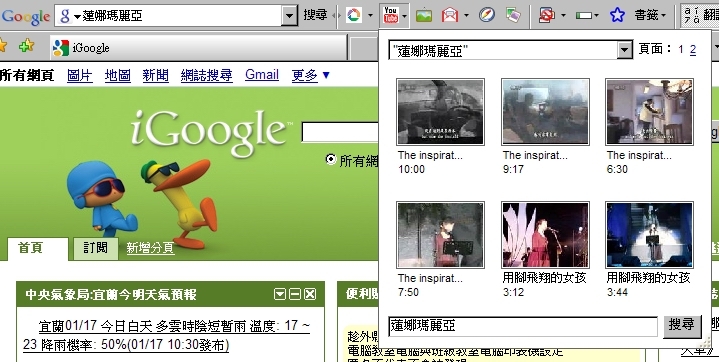Click the 用腳飛翔的女孩 title above 3:12
Screen dimensions: 719x362
[545, 278]
